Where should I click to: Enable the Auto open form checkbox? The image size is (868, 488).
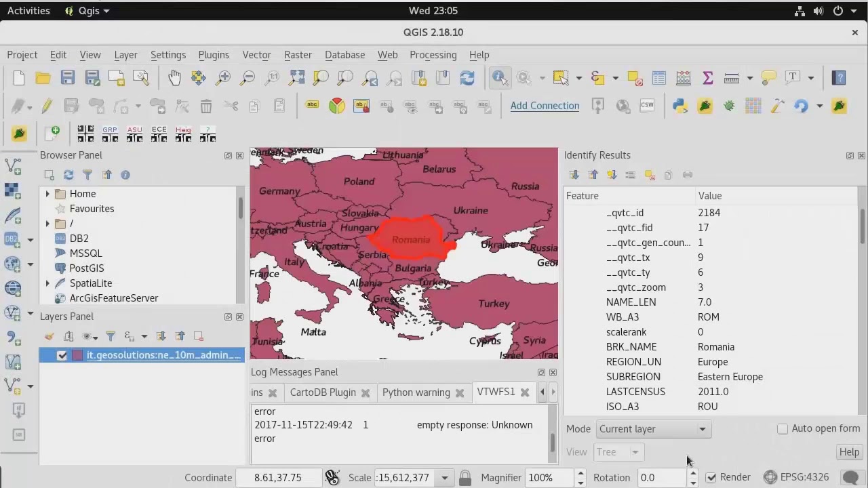pyautogui.click(x=783, y=428)
